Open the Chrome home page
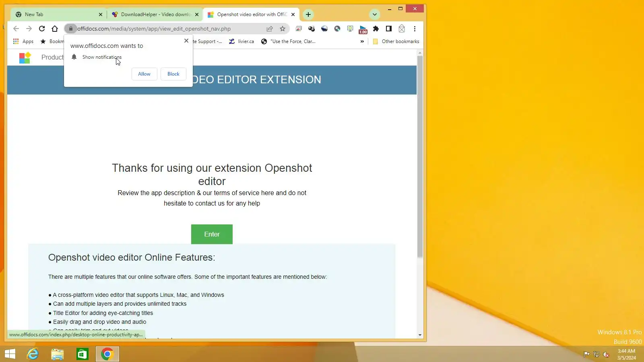 [55, 29]
